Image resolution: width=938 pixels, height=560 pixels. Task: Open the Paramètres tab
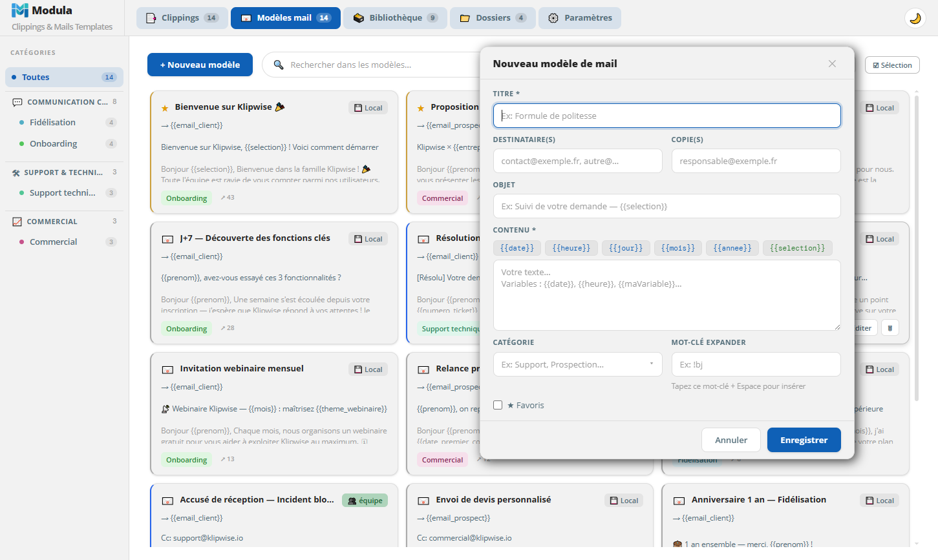[580, 18]
